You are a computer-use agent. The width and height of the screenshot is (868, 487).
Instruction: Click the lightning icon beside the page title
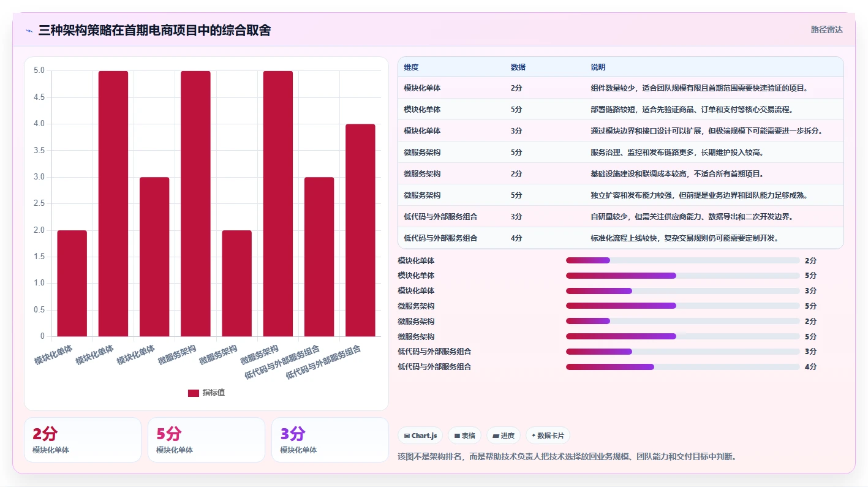tap(29, 30)
